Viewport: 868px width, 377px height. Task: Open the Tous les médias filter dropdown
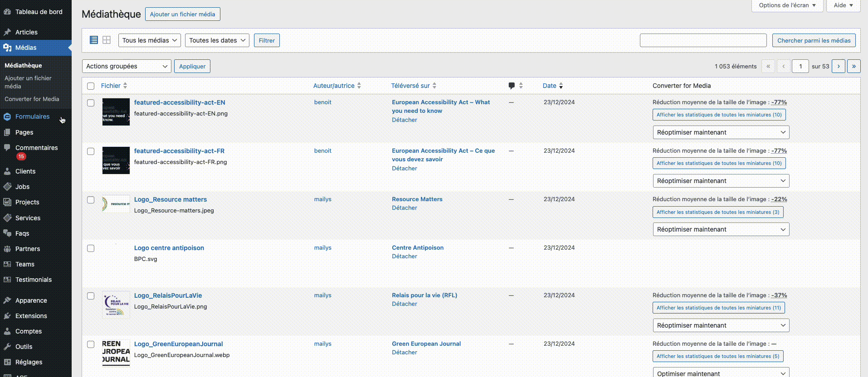pyautogui.click(x=150, y=40)
